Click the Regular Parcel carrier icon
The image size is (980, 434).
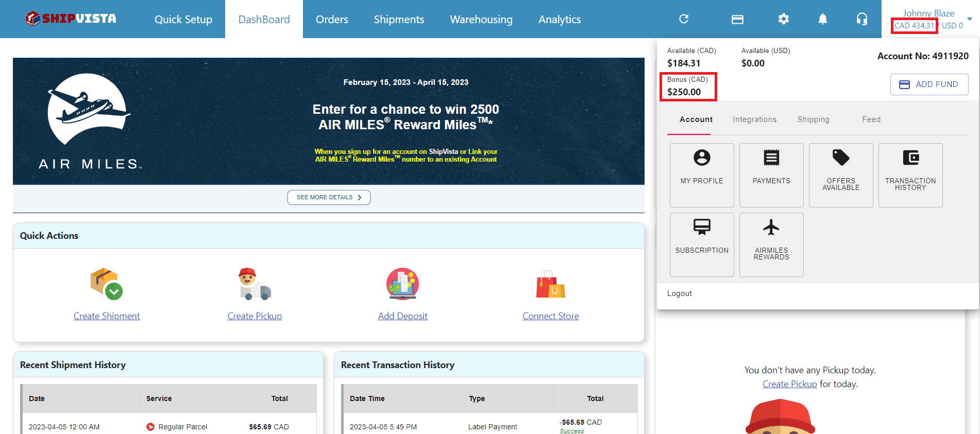(x=150, y=427)
